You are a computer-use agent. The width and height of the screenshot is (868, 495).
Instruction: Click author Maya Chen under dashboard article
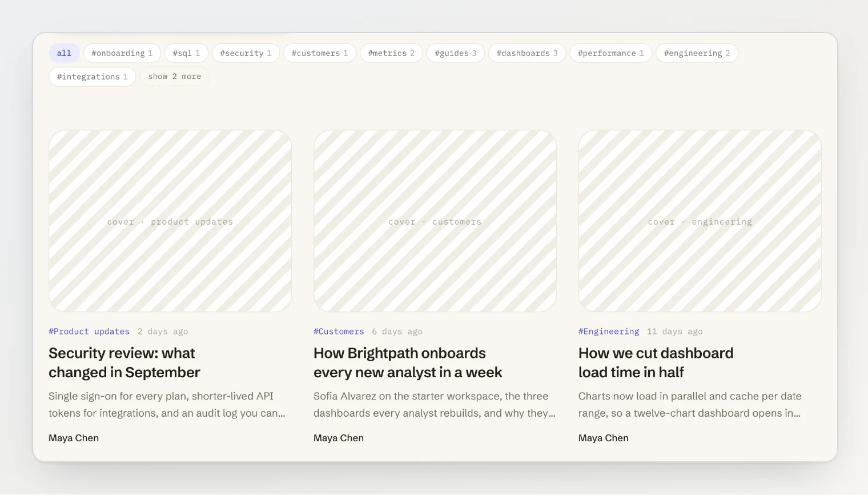(604, 438)
